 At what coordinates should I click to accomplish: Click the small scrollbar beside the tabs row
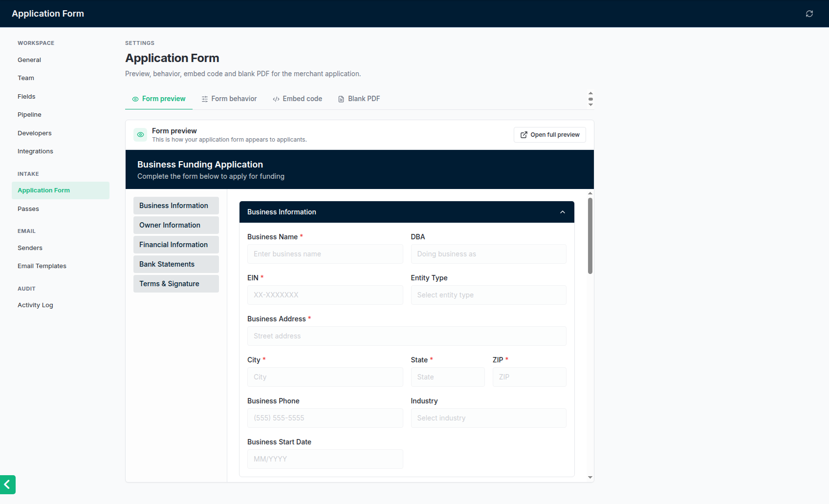[590, 99]
